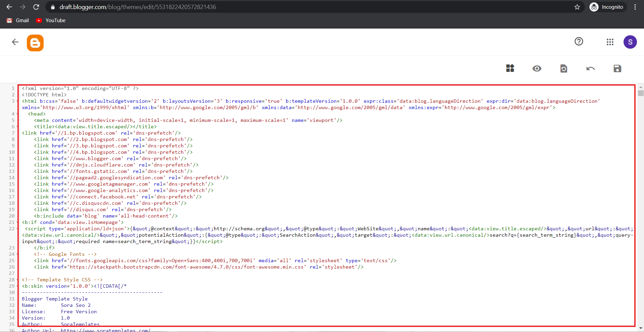Click the address bar URL
The width and height of the screenshot is (644, 332).
click(138, 7)
